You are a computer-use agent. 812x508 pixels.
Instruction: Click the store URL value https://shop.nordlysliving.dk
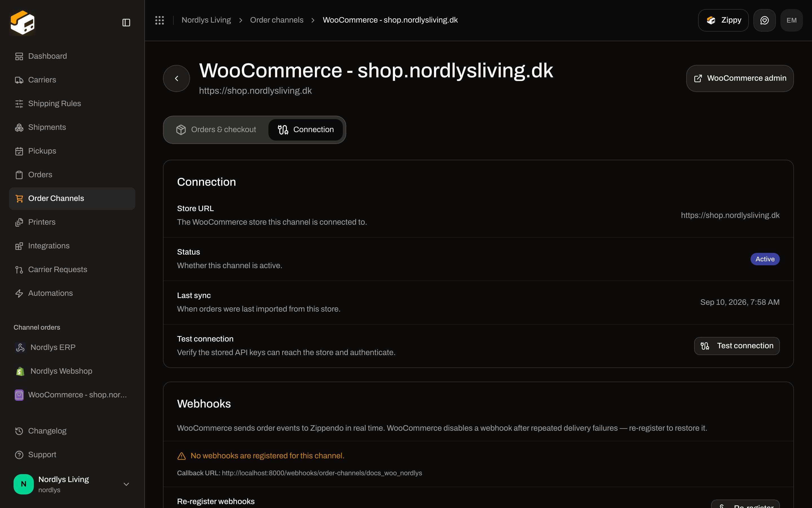click(x=730, y=215)
